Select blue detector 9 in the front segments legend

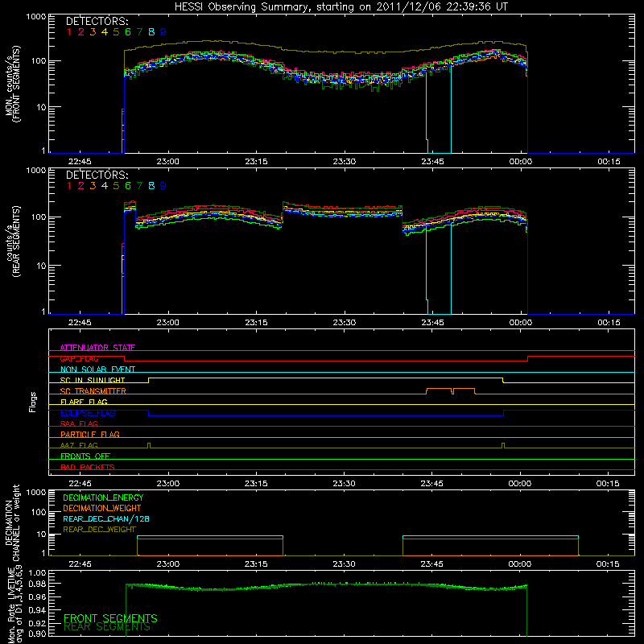click(163, 32)
